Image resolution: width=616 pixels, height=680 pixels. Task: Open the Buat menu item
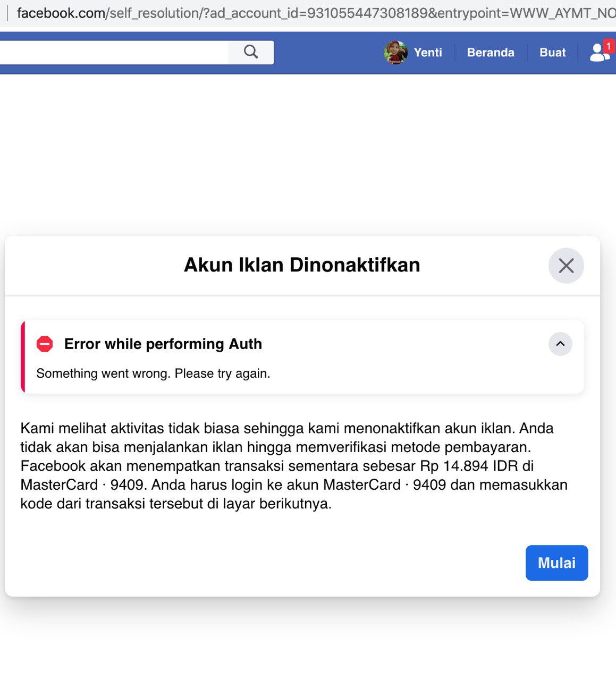click(x=552, y=53)
